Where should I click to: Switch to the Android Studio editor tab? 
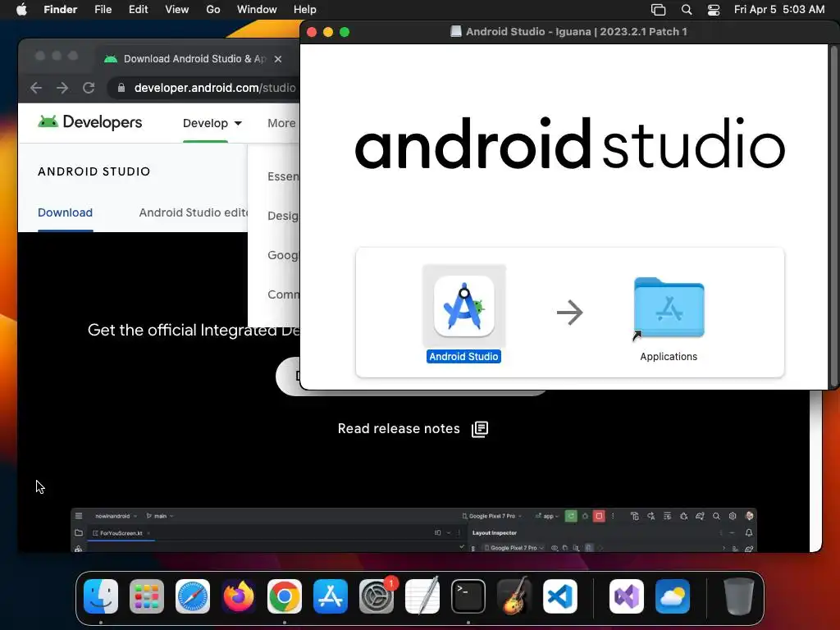[194, 212]
